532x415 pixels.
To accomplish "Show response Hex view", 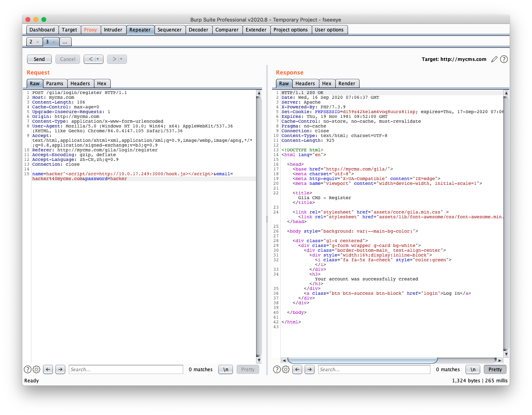I will 327,84.
